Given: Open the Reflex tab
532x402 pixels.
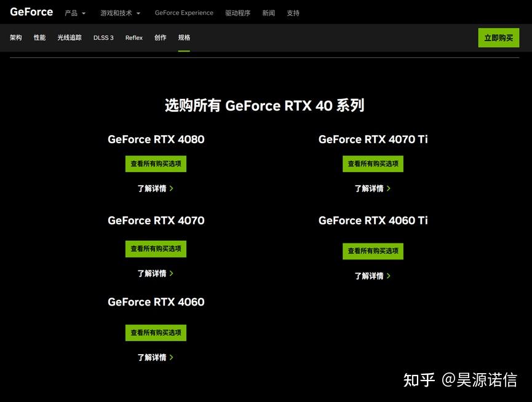Looking at the screenshot, I should pos(134,37).
